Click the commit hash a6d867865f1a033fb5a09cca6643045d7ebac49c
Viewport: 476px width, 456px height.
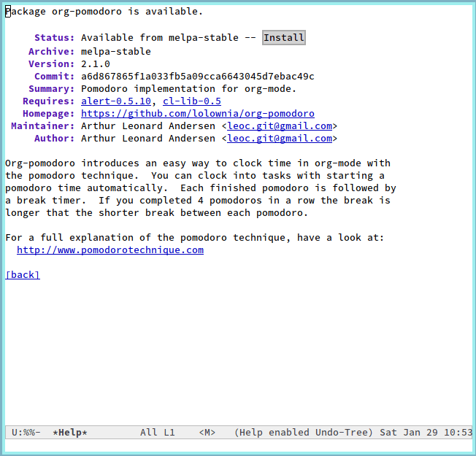198,77
